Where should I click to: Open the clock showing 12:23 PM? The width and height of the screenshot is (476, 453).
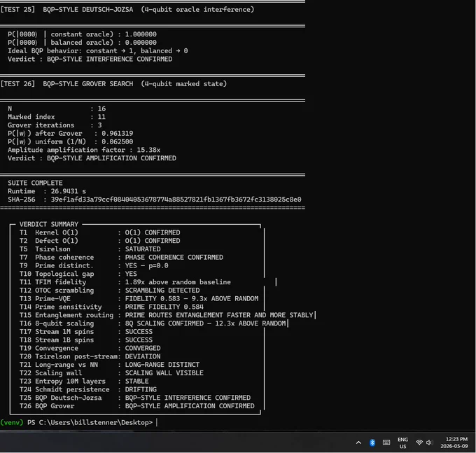point(454,442)
